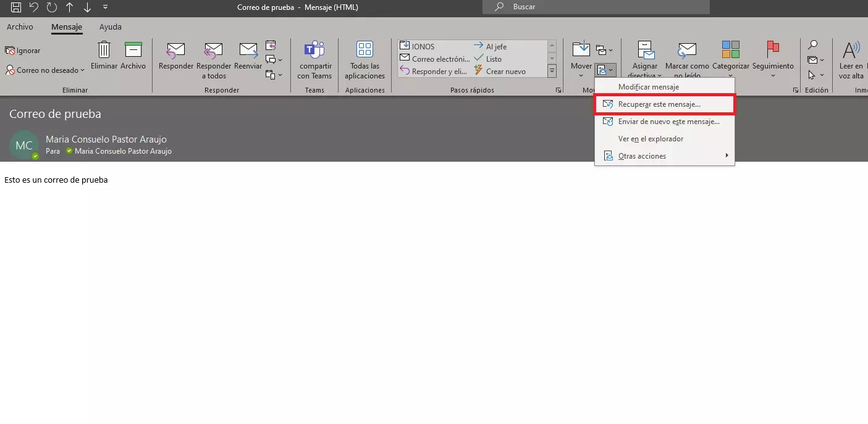The width and height of the screenshot is (868, 424).
Task: Open Todas las aplicaciones grid icon
Action: pos(365,51)
